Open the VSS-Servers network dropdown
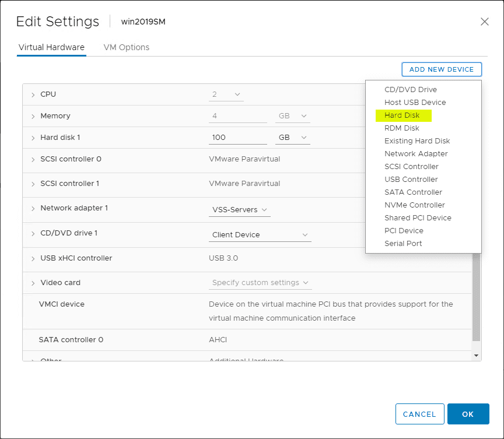Screen dimensions: 504x439 click(x=240, y=210)
